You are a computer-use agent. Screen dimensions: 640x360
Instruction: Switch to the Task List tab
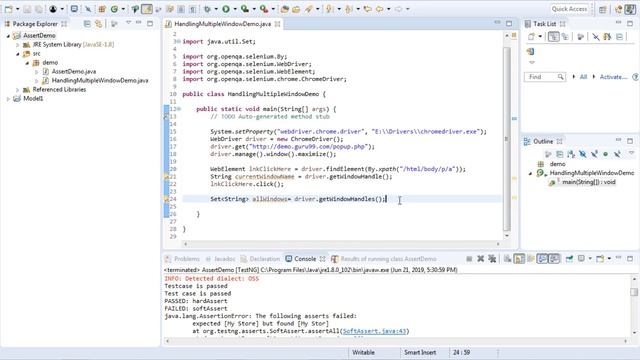(x=544, y=24)
